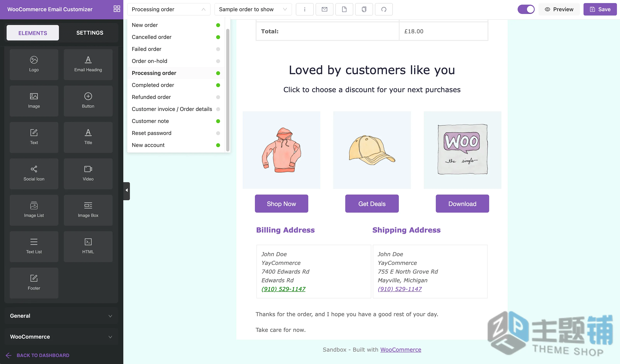Image resolution: width=620 pixels, height=364 pixels.
Task: Click the Billing Address heading
Action: [x=285, y=230]
